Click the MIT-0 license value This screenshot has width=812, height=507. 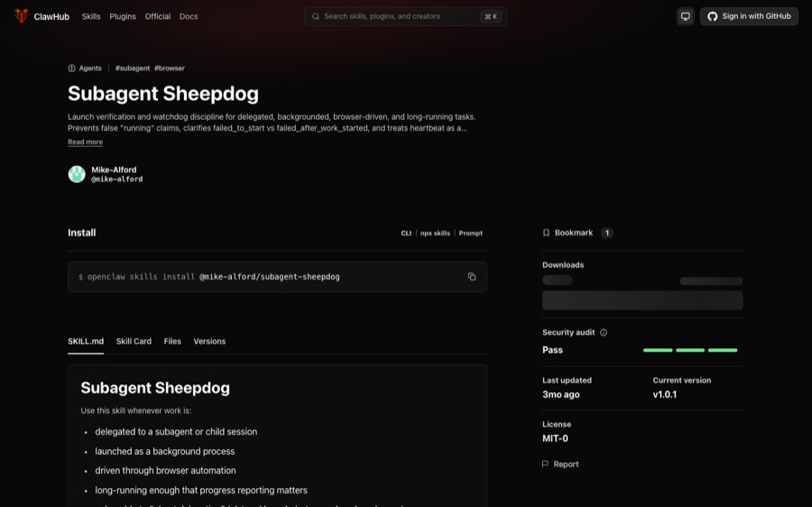coord(555,438)
